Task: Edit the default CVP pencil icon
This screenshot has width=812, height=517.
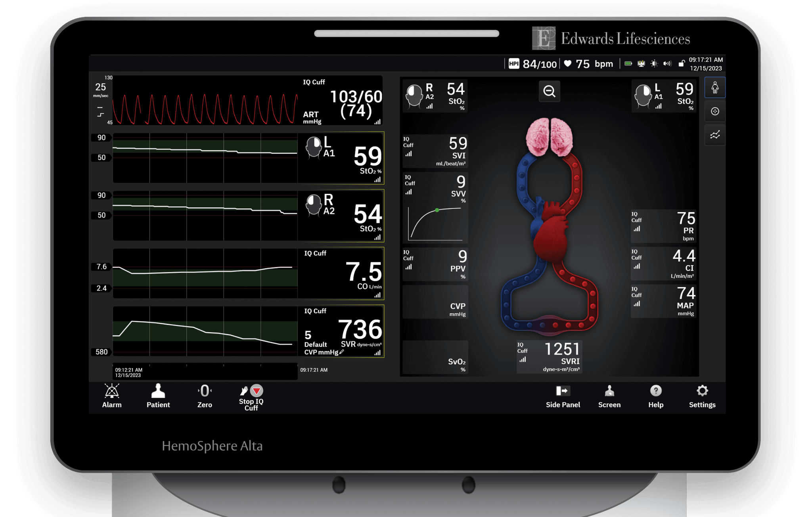Action: pos(342,352)
